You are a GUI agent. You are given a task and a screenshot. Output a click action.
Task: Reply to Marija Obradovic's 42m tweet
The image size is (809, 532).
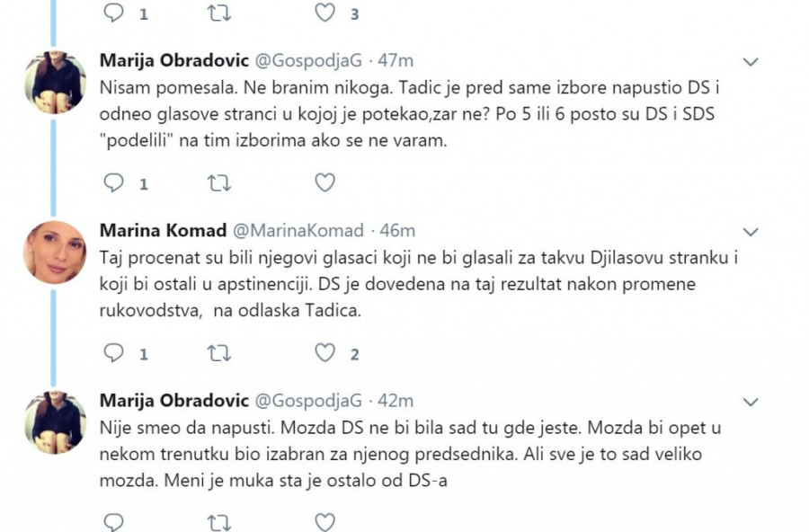click(113, 521)
